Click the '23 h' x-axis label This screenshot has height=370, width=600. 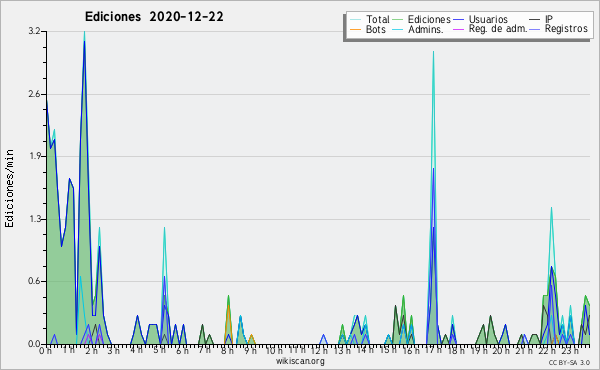pyautogui.click(x=570, y=350)
